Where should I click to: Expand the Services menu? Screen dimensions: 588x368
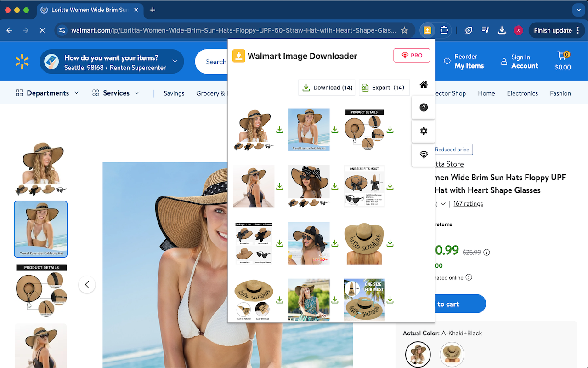pyautogui.click(x=116, y=93)
